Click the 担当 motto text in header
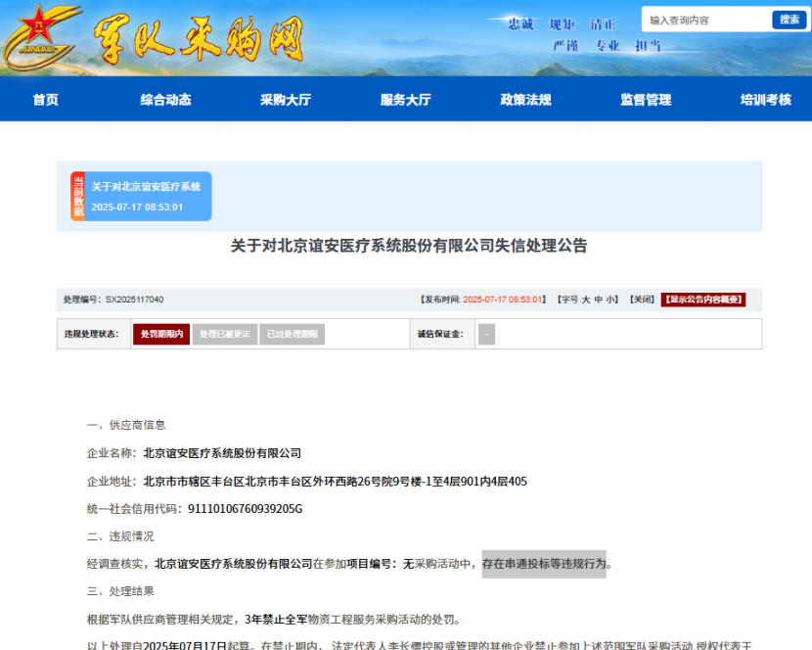The image size is (812, 650). tap(649, 46)
